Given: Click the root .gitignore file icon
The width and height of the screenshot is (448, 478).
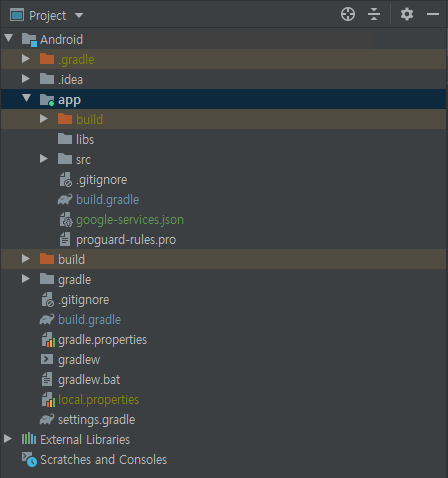Looking at the screenshot, I should click(47, 300).
